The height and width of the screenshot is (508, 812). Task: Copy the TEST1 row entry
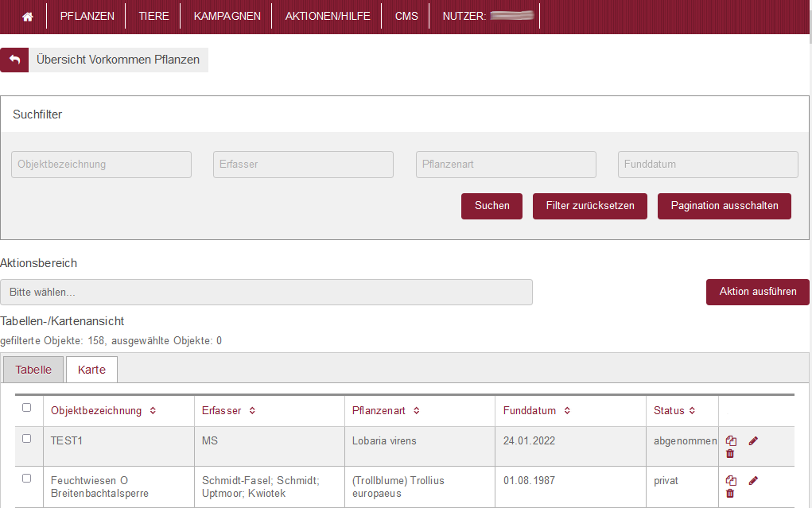point(731,440)
